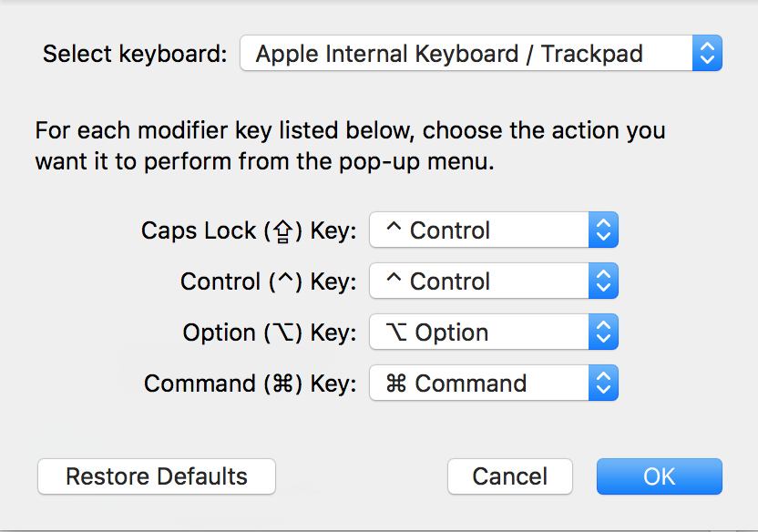Click the Option symbol in the Option label

pos(284,332)
